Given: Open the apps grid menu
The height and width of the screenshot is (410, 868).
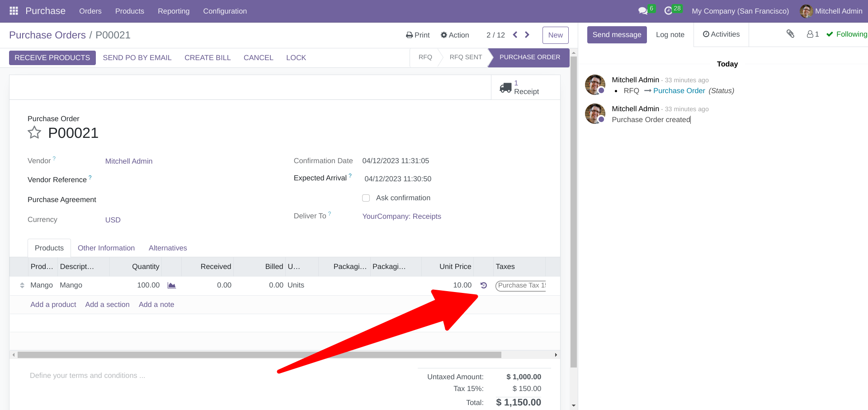Looking at the screenshot, I should [13, 11].
